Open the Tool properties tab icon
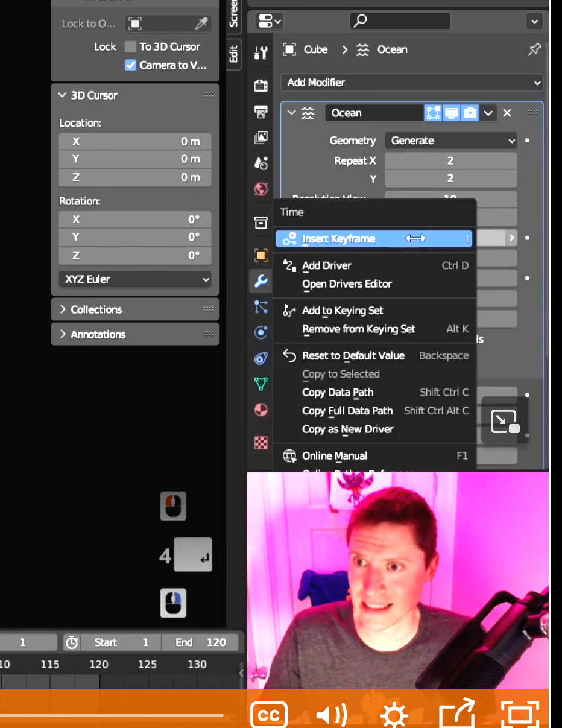This screenshot has height=728, width=562. click(x=260, y=53)
